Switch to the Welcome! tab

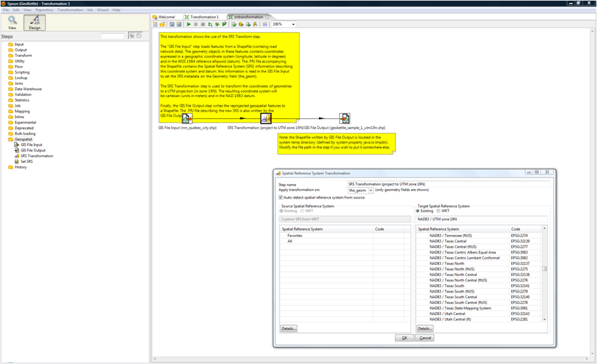pos(164,17)
